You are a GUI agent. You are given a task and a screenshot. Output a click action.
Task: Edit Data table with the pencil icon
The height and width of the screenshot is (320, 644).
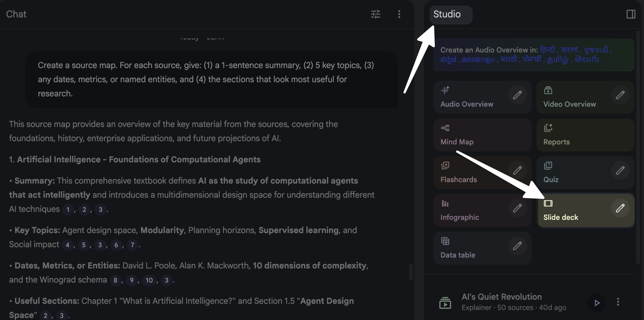click(x=517, y=246)
